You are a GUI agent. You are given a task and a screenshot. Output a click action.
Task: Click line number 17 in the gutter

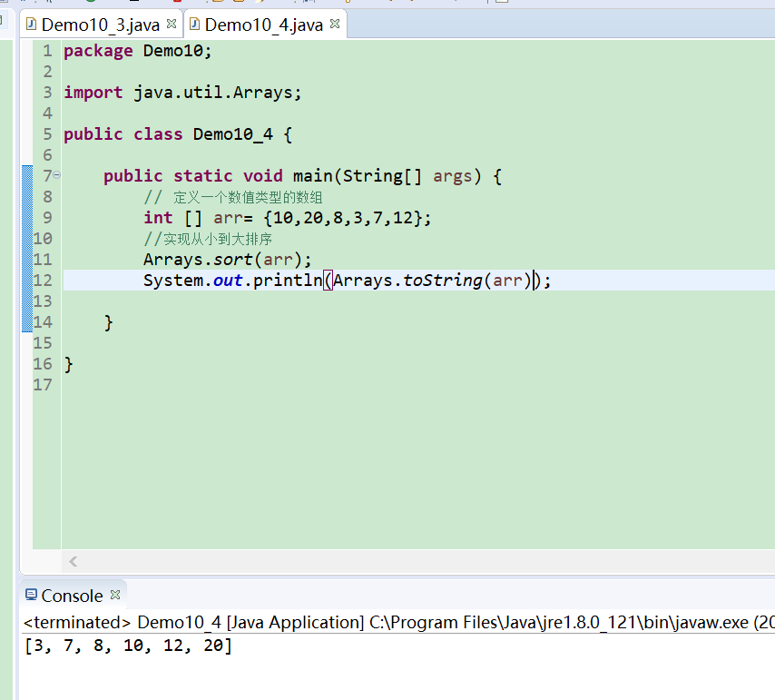(x=43, y=385)
